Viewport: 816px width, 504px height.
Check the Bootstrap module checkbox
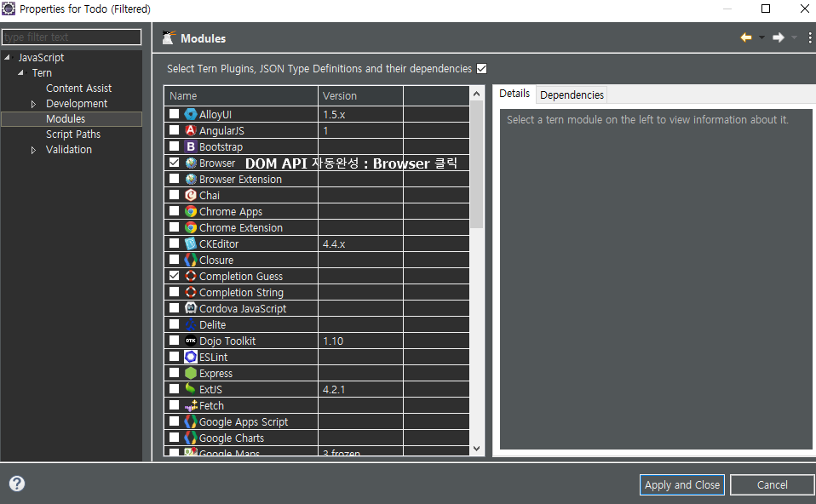point(175,146)
